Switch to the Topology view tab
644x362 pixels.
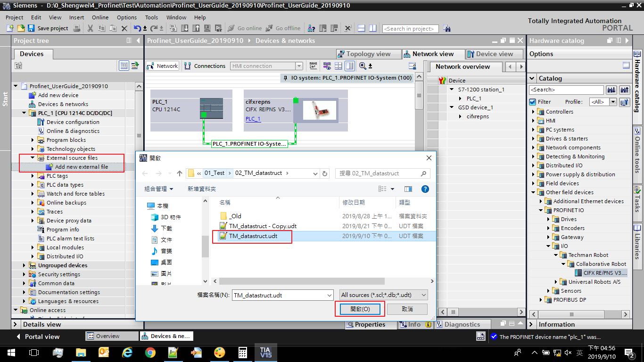[x=369, y=54]
